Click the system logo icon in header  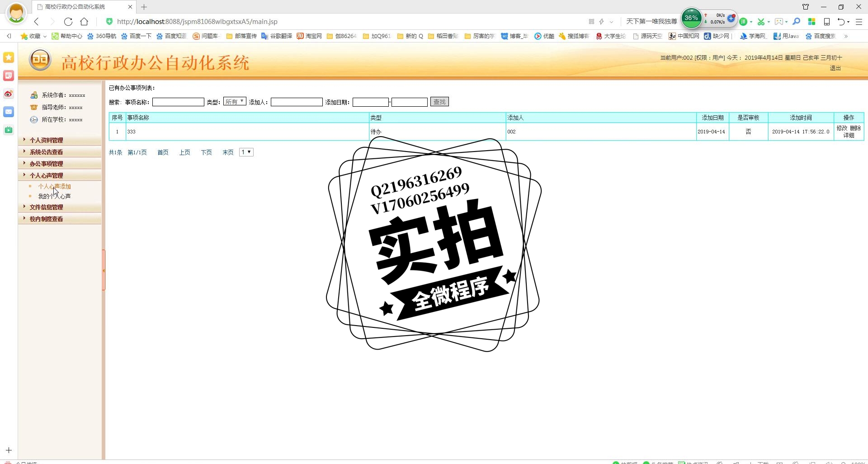(40, 60)
